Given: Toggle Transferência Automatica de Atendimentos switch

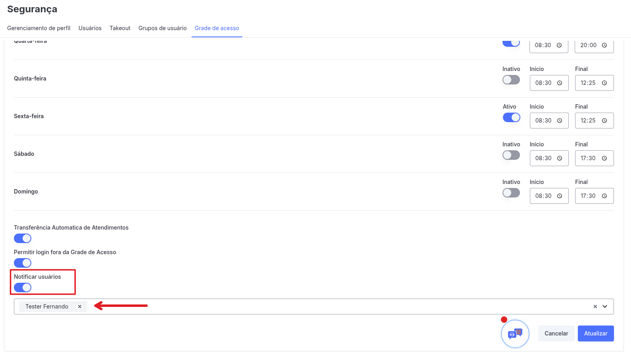Looking at the screenshot, I should point(23,238).
